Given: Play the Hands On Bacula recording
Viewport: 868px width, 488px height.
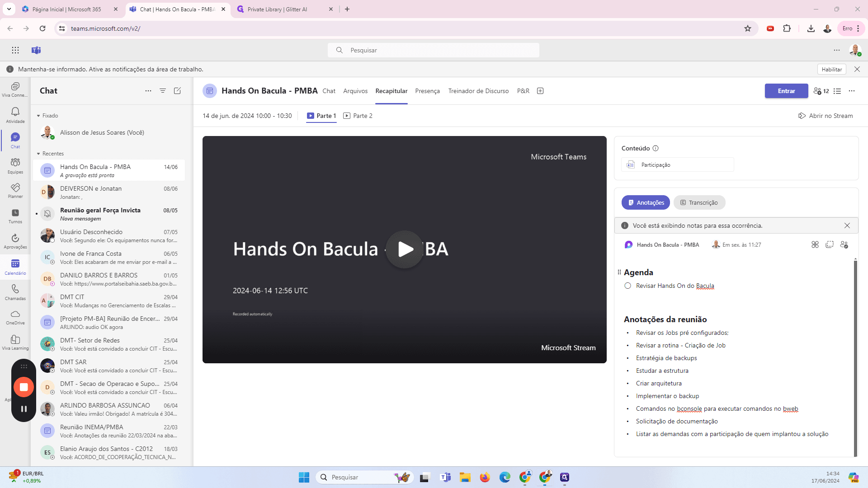Looking at the screenshot, I should click(x=405, y=249).
